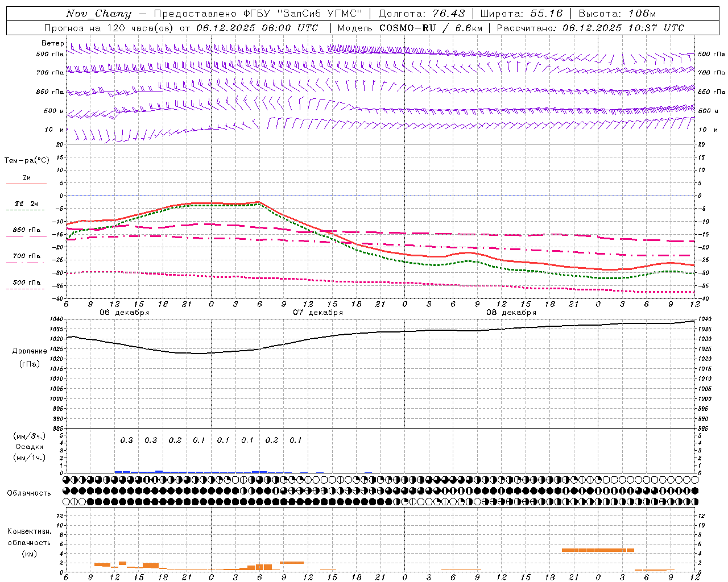Click the (км) unit label
Viewport: 728px width, 582px height.
point(30,554)
